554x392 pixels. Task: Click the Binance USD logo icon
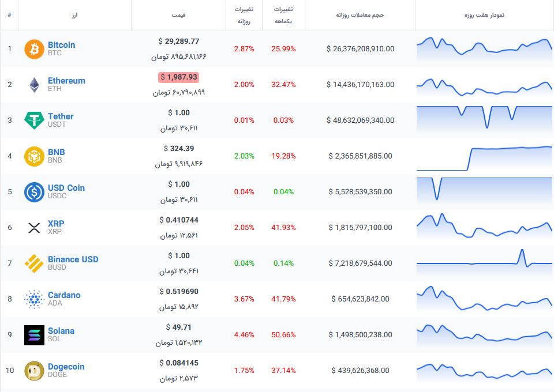[x=34, y=263]
